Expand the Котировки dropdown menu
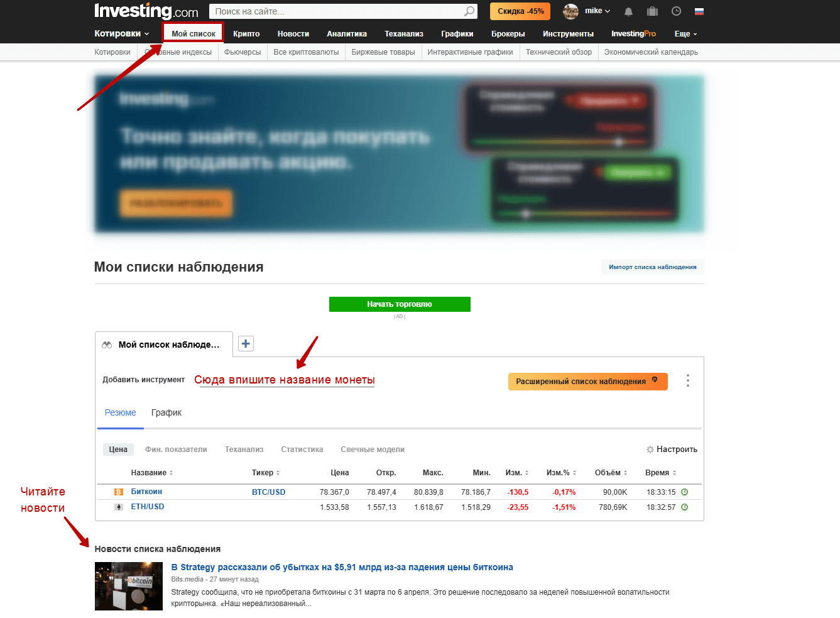Viewport: 840px width, 618px height. (122, 34)
